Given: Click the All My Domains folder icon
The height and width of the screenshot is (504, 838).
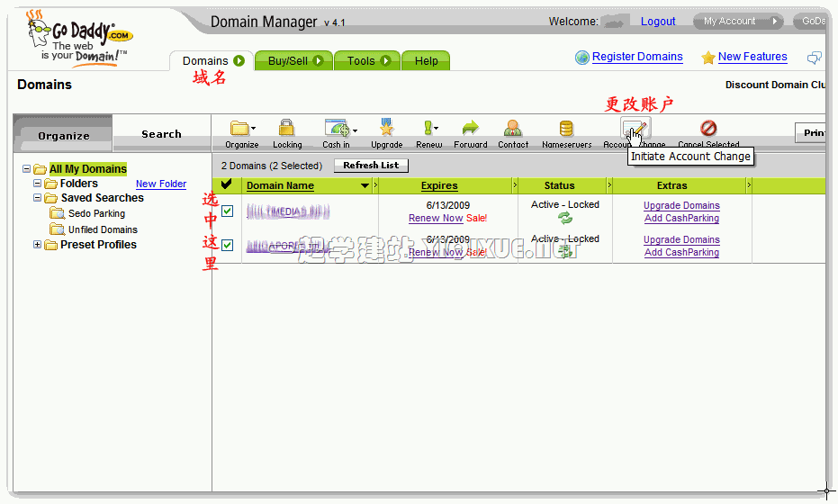Looking at the screenshot, I should [x=41, y=169].
